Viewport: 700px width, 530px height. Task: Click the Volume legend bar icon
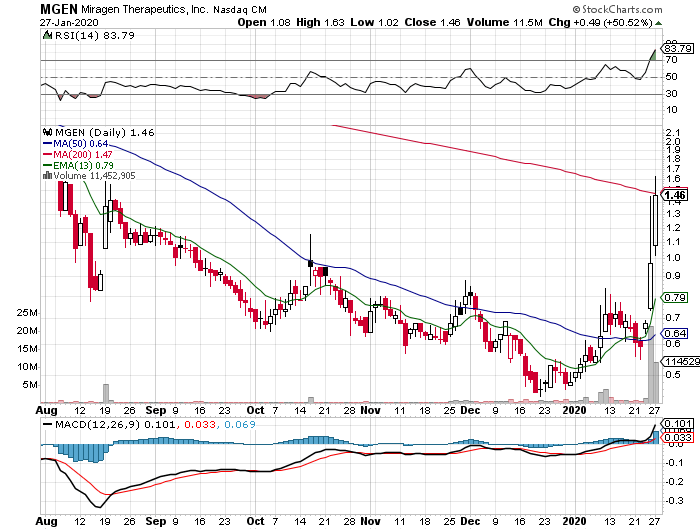point(45,175)
